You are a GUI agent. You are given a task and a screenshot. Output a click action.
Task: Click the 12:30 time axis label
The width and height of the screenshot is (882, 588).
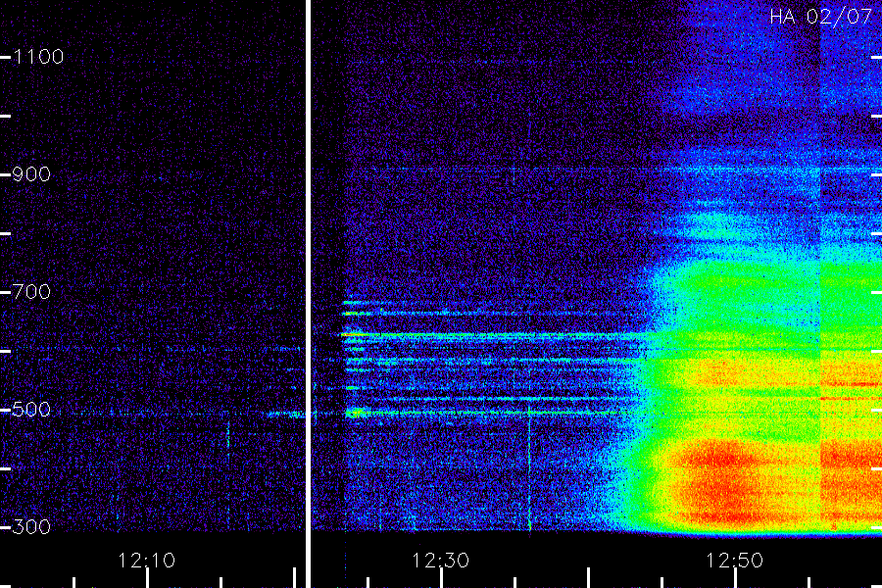click(x=440, y=561)
